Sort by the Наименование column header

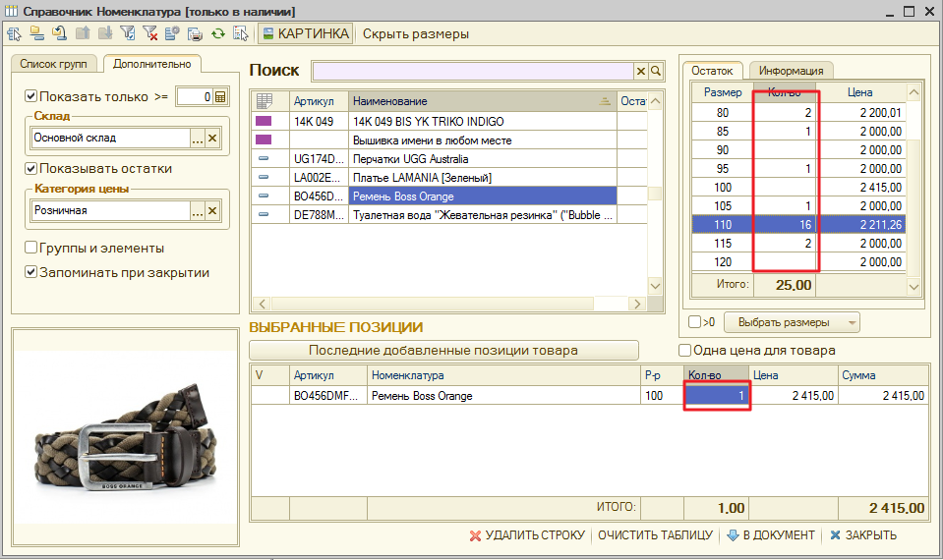[x=483, y=101]
